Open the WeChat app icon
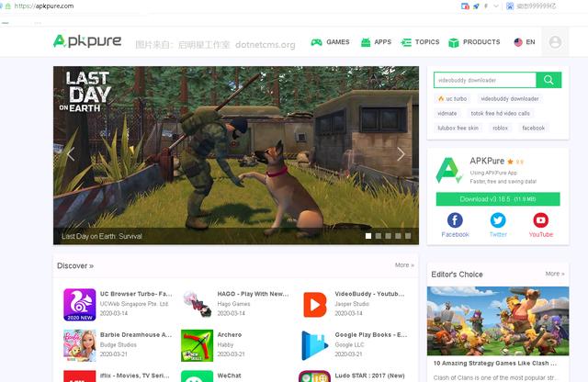 tap(197, 376)
